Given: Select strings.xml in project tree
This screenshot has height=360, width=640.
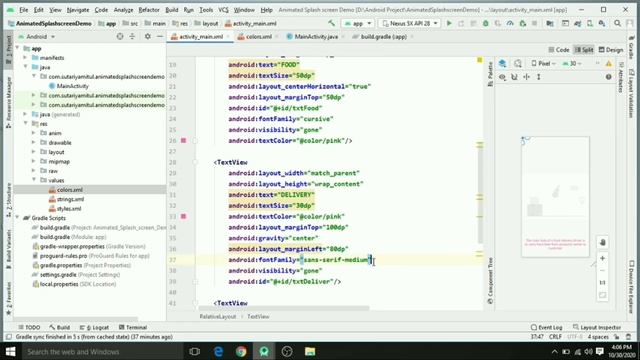Looking at the screenshot, I should click(70, 199).
